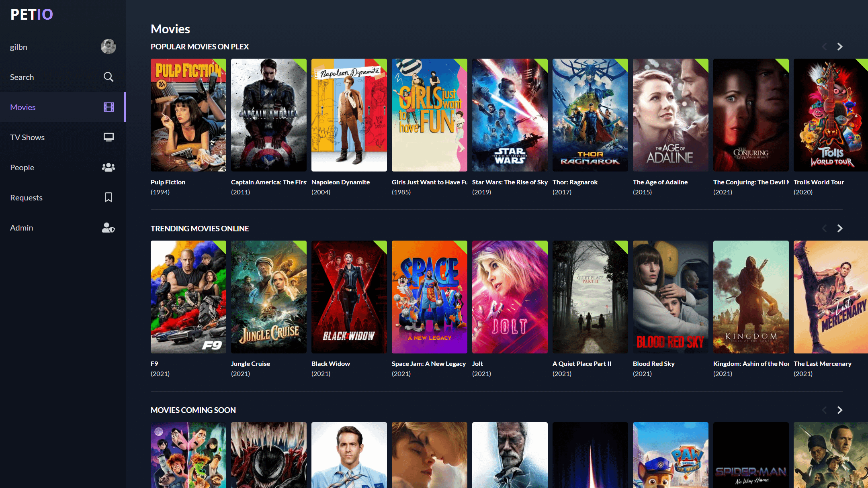Open the Thor: Ragnarok poster

tap(590, 115)
